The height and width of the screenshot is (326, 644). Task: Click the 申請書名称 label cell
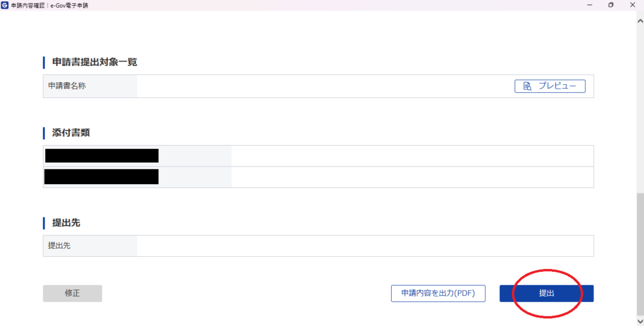coord(89,86)
